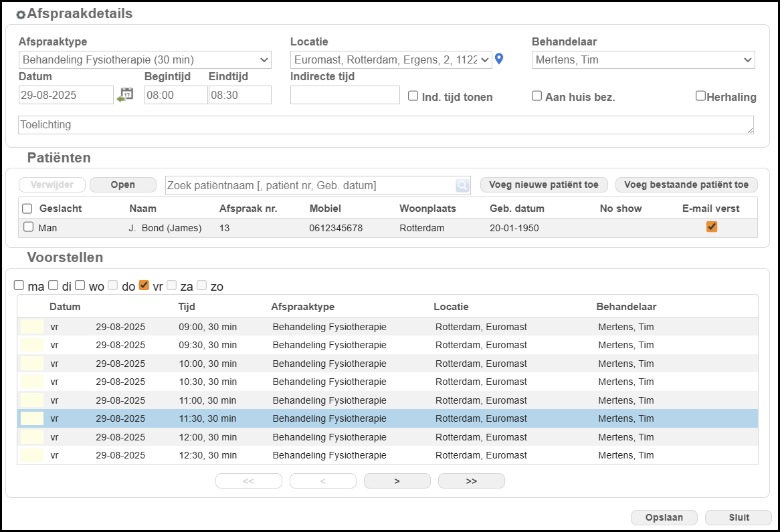This screenshot has width=780, height=532.
Task: Click the gear icon beside Afspraakdetails
Action: 20,15
